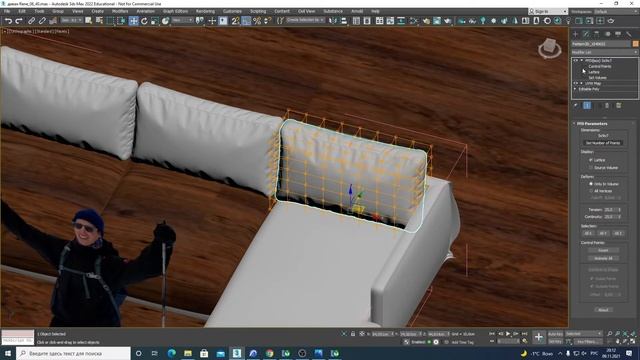Click the Windows taskbar search box
Viewport: 640px width, 360px height.
73,353
